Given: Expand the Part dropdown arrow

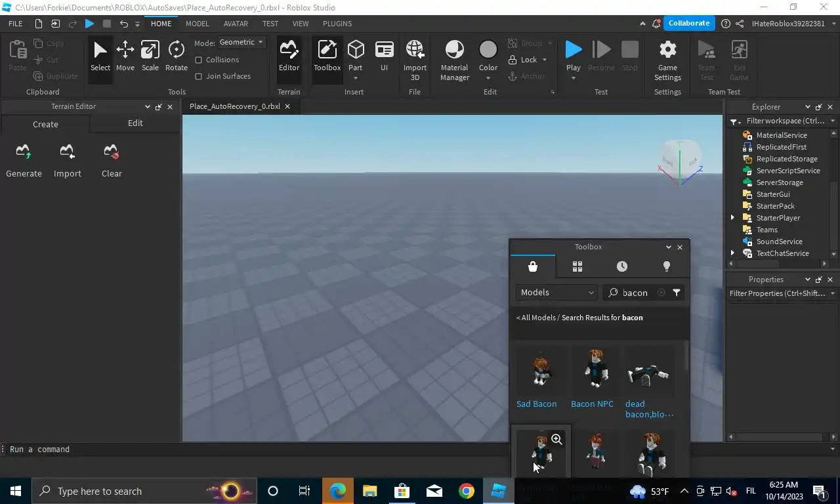Looking at the screenshot, I should 356,78.
